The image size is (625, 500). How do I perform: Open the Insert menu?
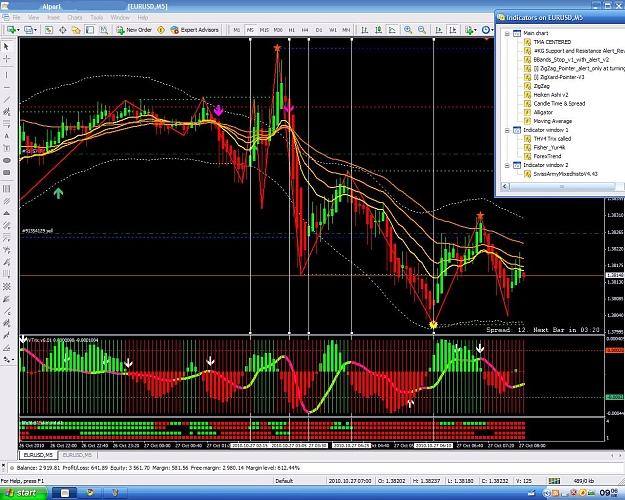coord(53,18)
